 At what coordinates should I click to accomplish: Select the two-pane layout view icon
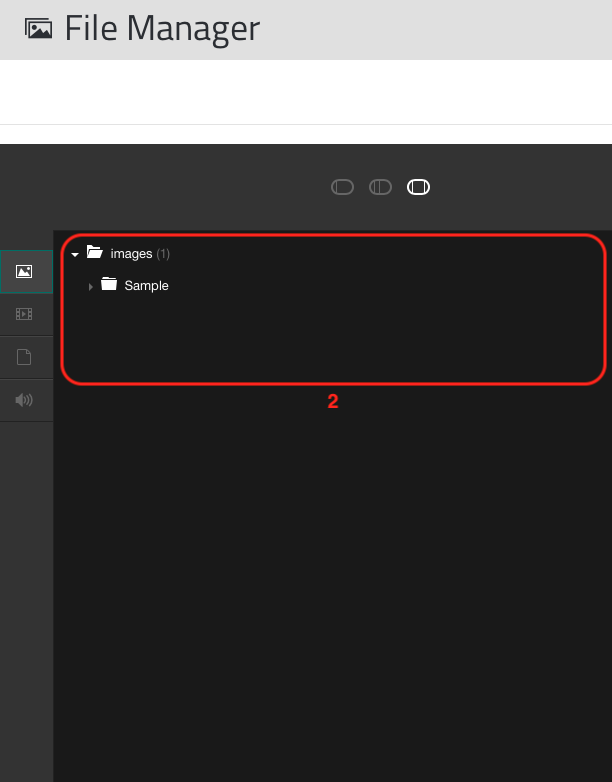click(380, 187)
